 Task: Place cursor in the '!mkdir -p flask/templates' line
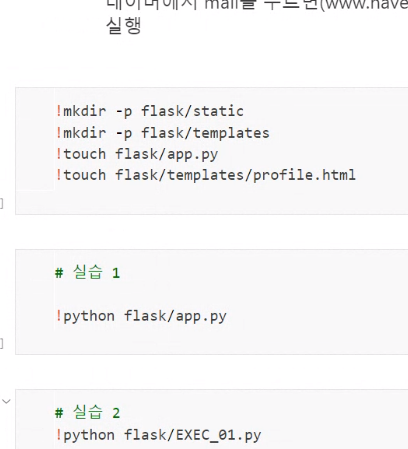tap(162, 133)
